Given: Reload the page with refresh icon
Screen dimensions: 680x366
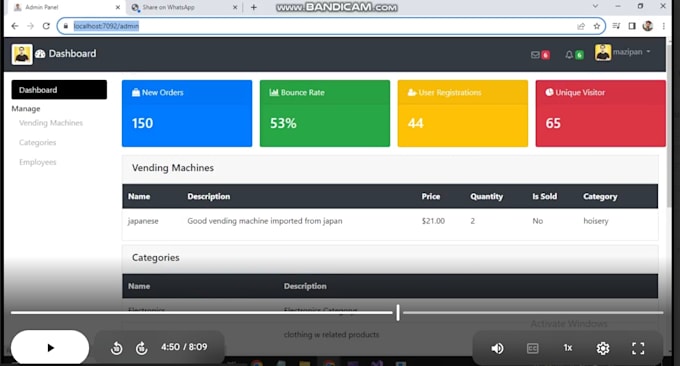Looking at the screenshot, I should point(46,26).
